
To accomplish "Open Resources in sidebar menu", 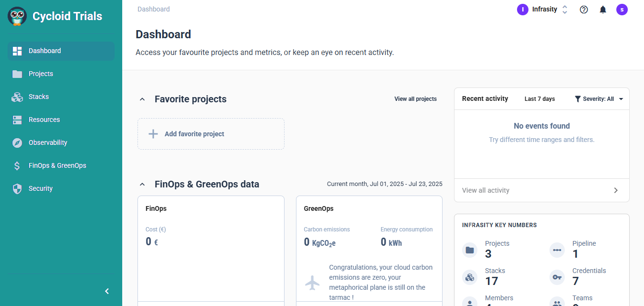I will coord(61,120).
